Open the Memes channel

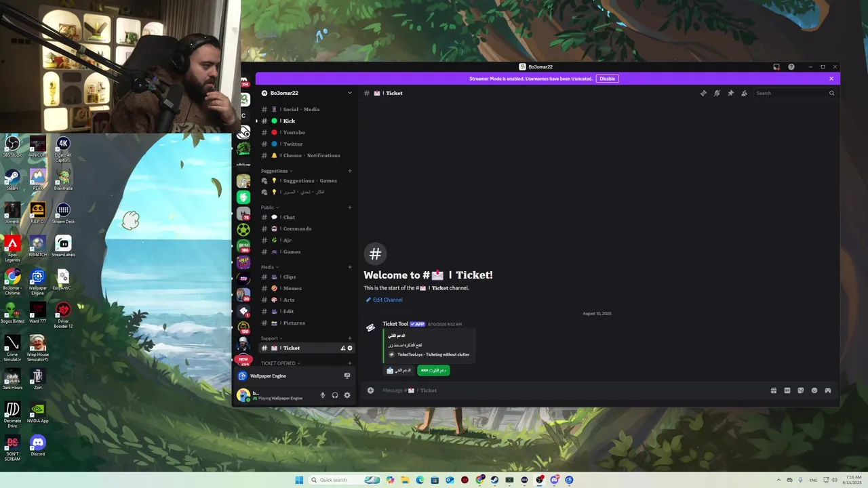coord(307,288)
